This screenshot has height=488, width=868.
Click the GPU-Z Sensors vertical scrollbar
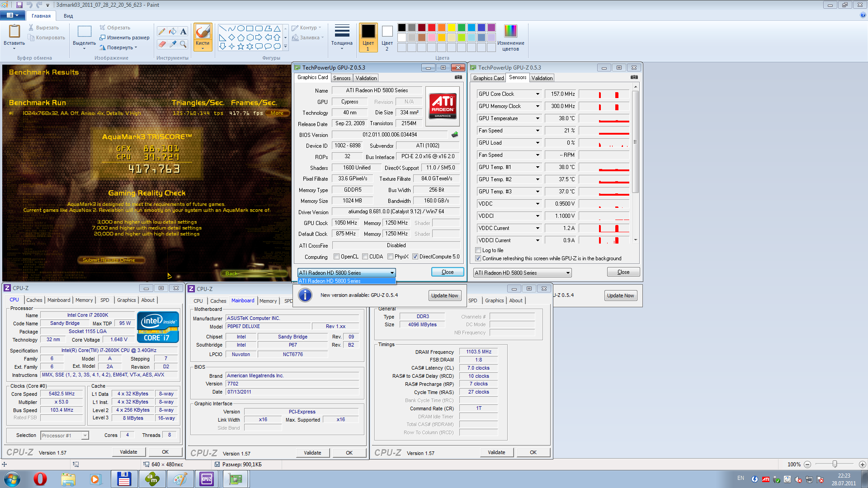(x=635, y=142)
